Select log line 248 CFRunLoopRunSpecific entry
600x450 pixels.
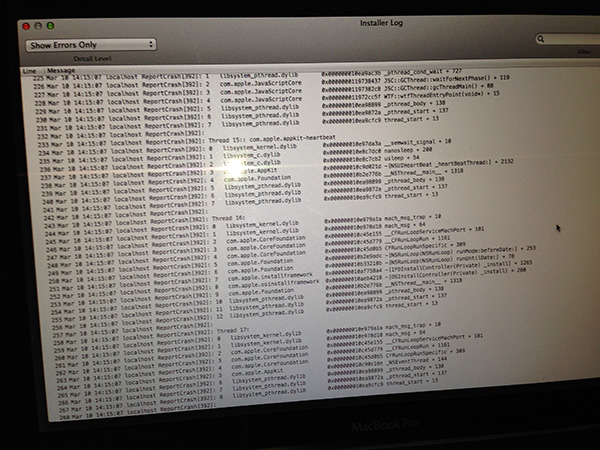[x=256, y=253]
